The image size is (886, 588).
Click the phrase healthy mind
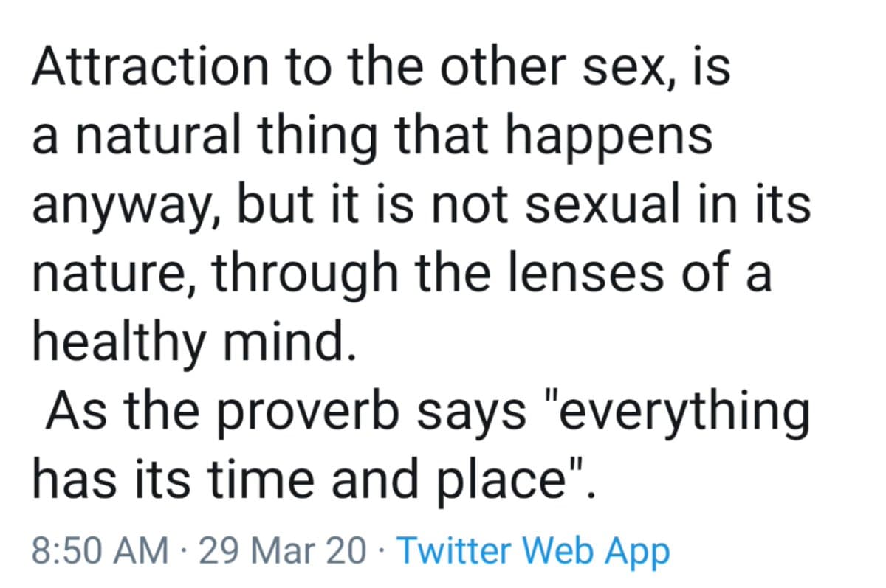(x=189, y=343)
